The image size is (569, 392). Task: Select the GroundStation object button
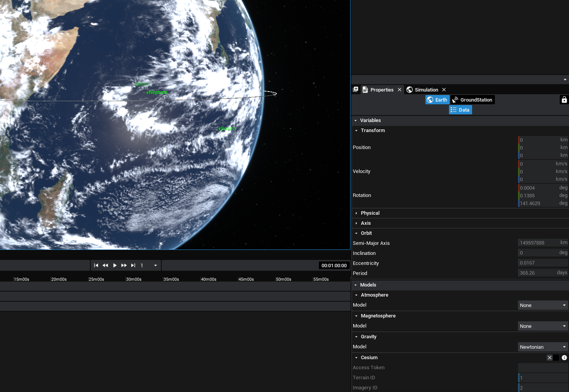click(x=473, y=100)
